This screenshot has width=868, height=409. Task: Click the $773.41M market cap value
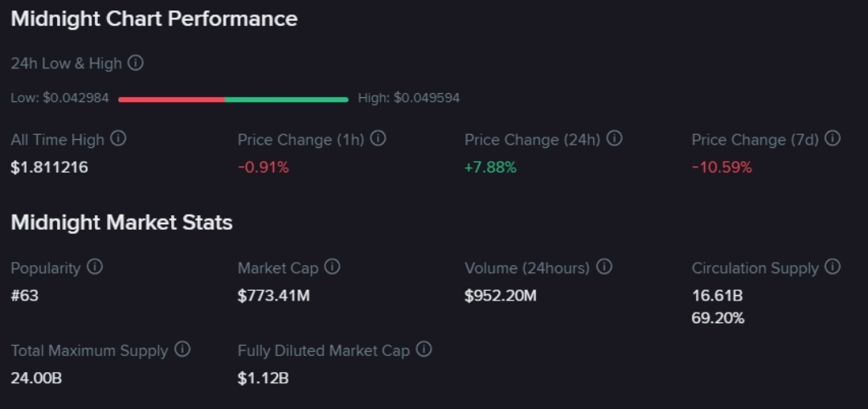pyautogui.click(x=273, y=296)
